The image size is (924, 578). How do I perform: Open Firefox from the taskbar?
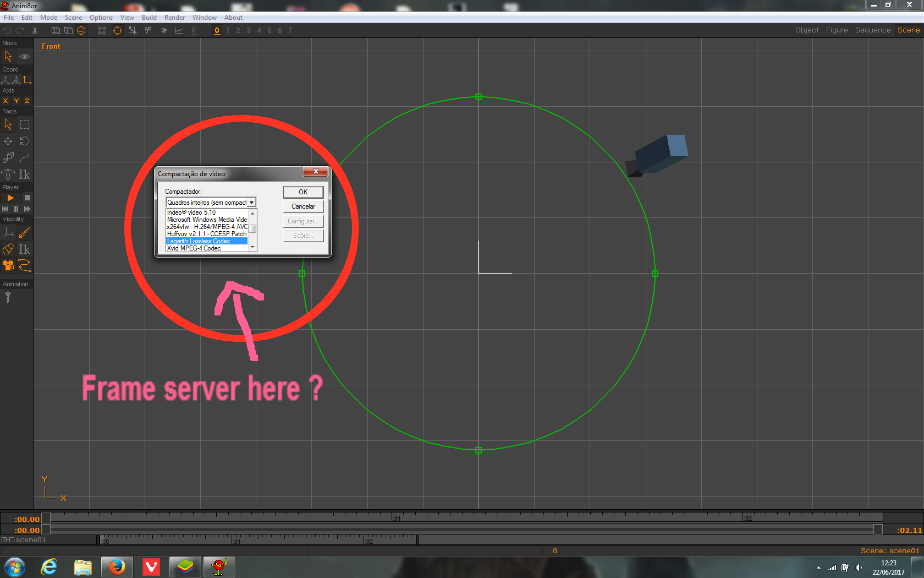click(117, 567)
